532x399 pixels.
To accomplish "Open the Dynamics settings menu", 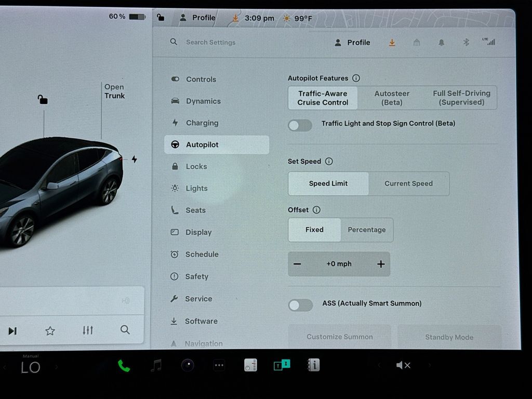I will [x=203, y=101].
